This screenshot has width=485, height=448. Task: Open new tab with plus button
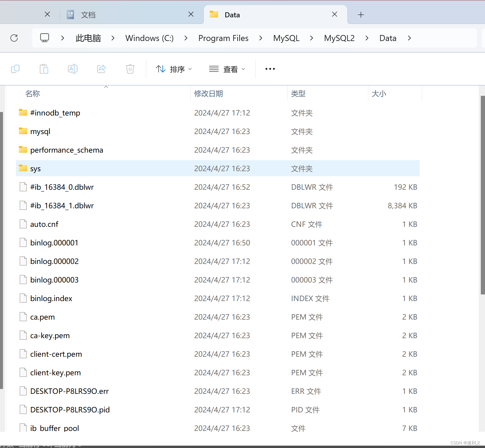click(361, 15)
